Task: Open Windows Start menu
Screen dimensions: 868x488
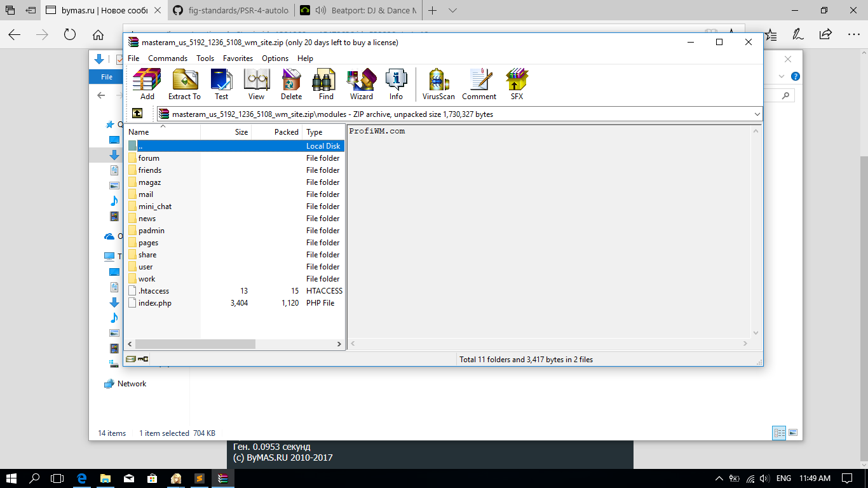Action: [11, 478]
